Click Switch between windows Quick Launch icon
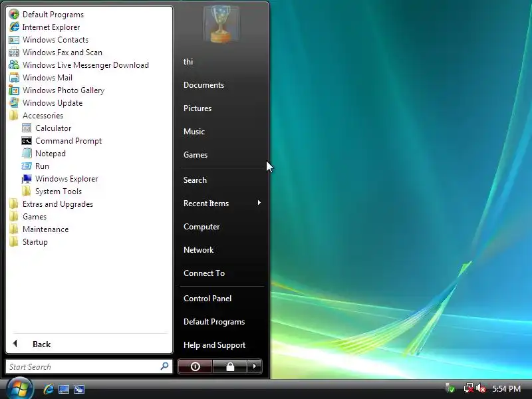The height and width of the screenshot is (399, 532). [x=79, y=389]
